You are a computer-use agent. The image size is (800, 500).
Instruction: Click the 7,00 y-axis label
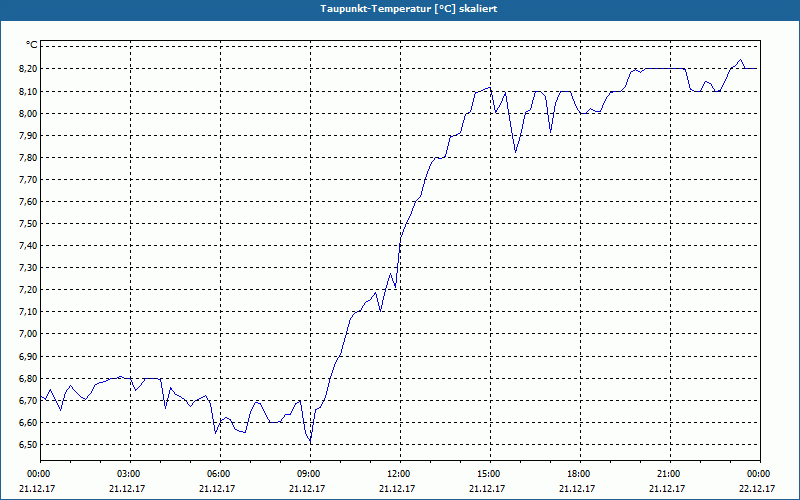coord(28,334)
